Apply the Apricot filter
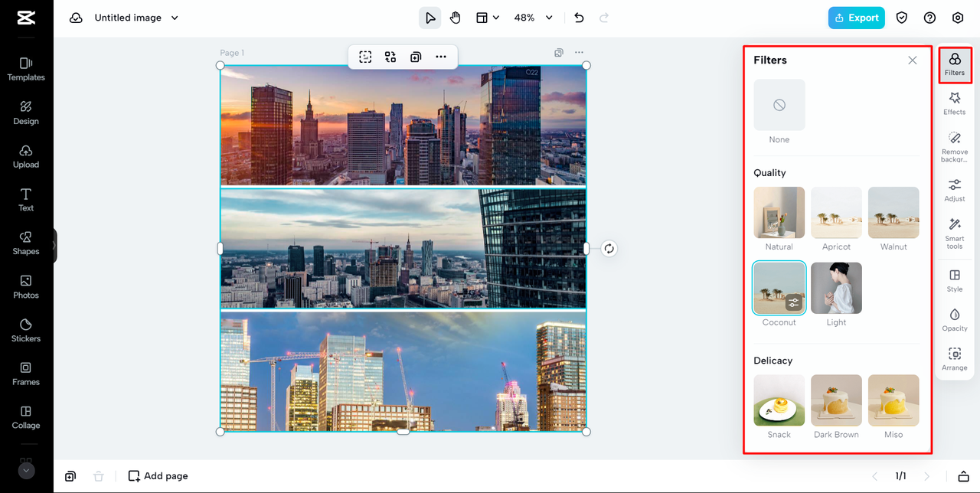The image size is (980, 493). coord(836,212)
